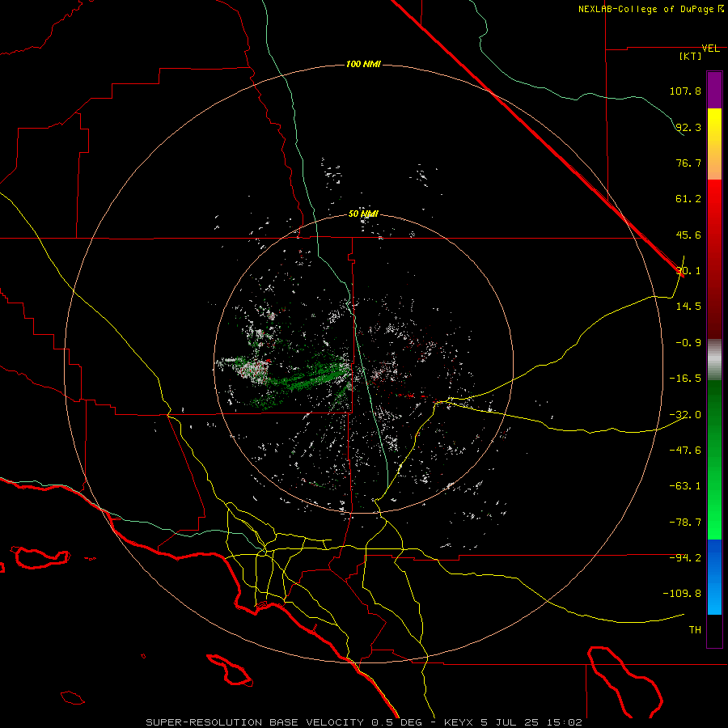Click the 100 NMI range ring label
Screen dimensions: 728x728
click(363, 64)
